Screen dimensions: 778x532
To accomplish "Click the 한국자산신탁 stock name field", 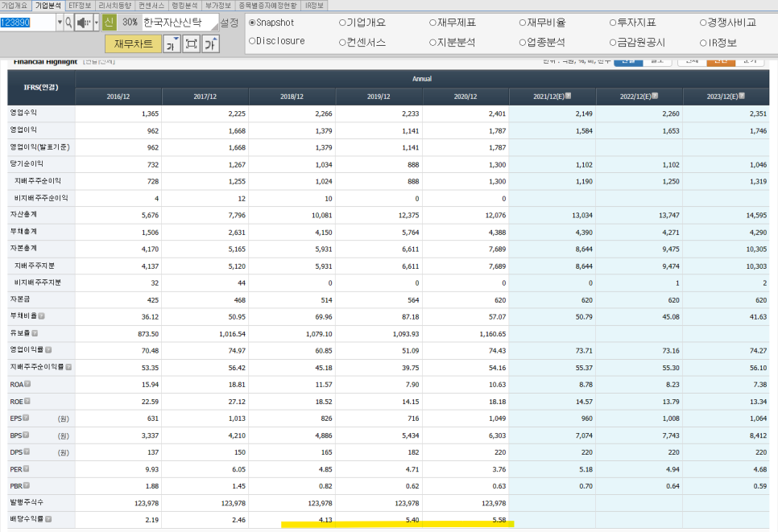I will pyautogui.click(x=180, y=23).
